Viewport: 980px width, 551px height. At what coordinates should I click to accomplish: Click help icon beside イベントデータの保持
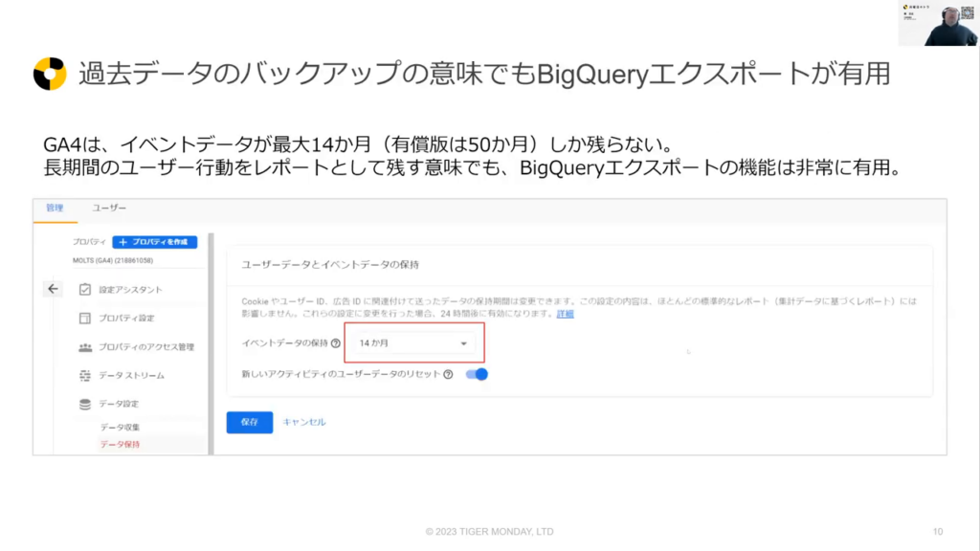click(336, 343)
